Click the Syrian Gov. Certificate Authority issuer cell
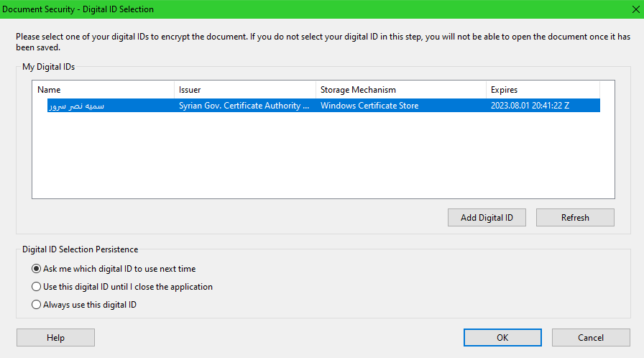The height and width of the screenshot is (358, 644). (x=244, y=106)
